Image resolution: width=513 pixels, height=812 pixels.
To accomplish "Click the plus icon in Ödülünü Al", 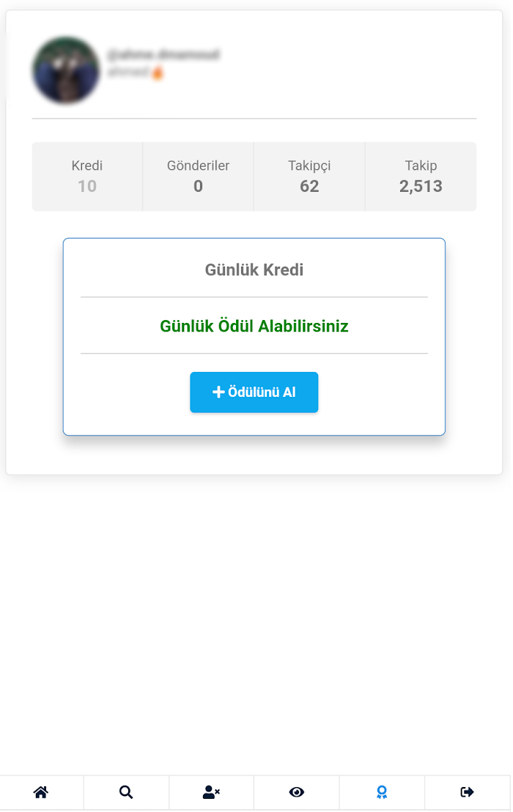I will point(218,392).
